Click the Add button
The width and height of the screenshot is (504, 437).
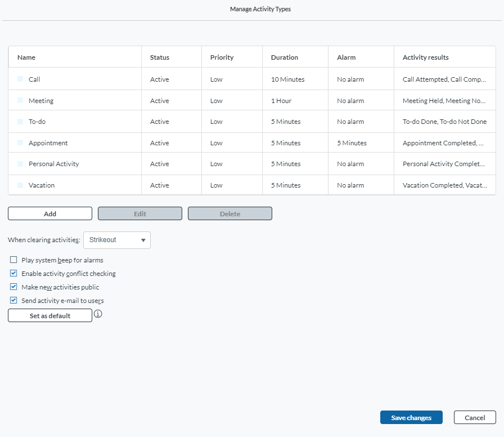(50, 213)
